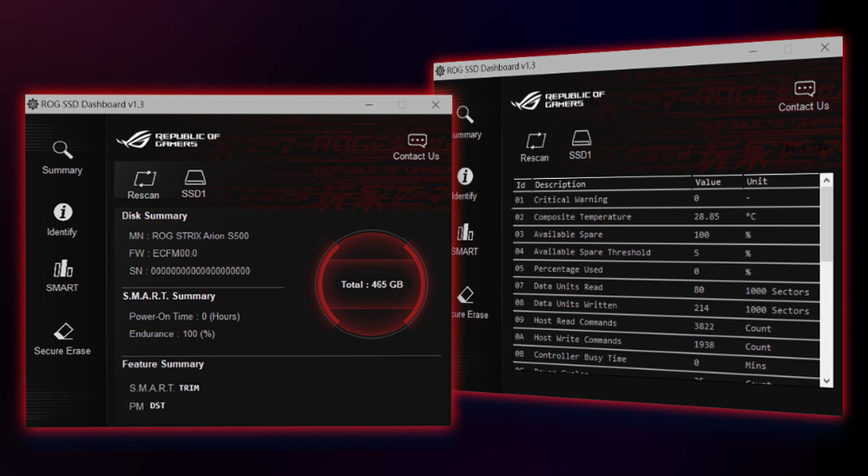Click the MN : ROG STRIX Arion S500 line

[x=188, y=235]
